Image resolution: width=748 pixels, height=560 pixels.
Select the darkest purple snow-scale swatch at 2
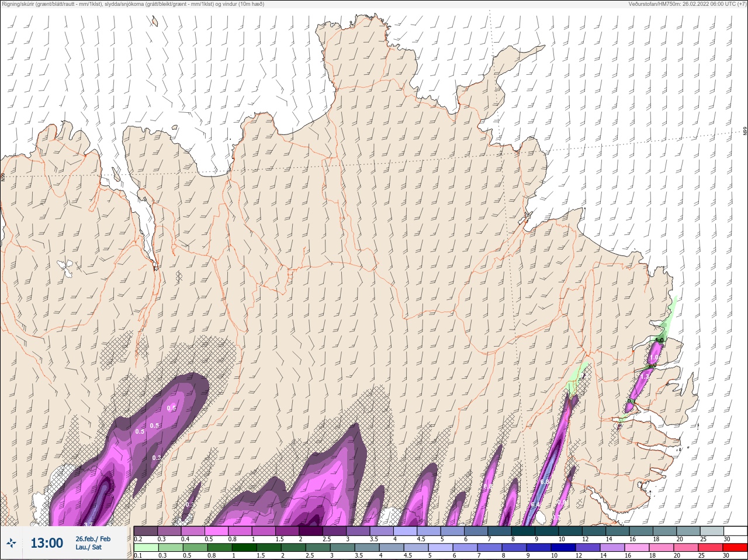[311, 531]
